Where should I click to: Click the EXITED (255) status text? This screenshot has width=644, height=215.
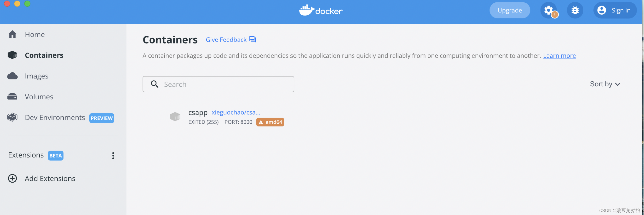(203, 122)
